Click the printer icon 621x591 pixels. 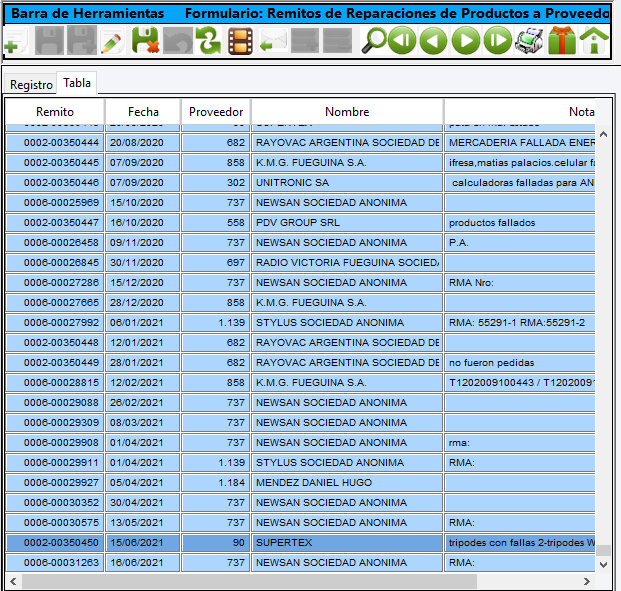point(529,40)
